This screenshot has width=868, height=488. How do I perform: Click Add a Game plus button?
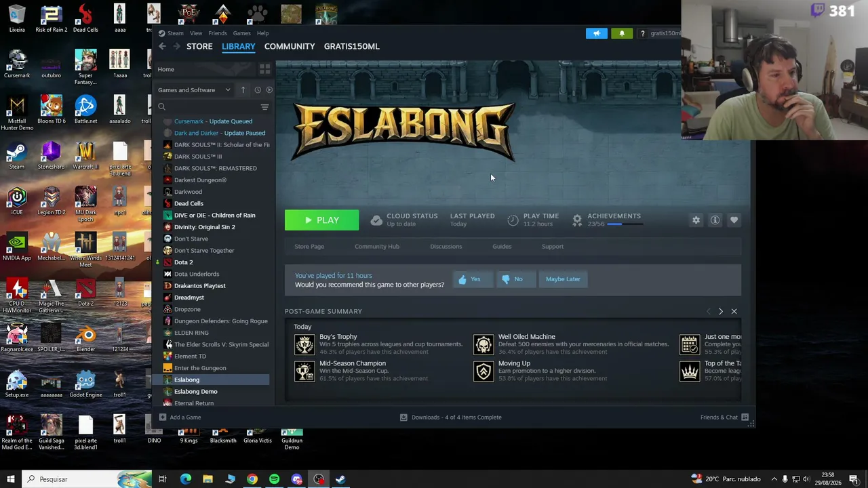pos(163,418)
